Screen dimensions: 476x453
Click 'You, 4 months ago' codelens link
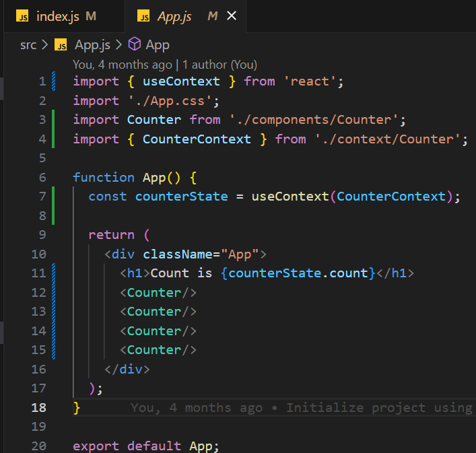coord(123,65)
